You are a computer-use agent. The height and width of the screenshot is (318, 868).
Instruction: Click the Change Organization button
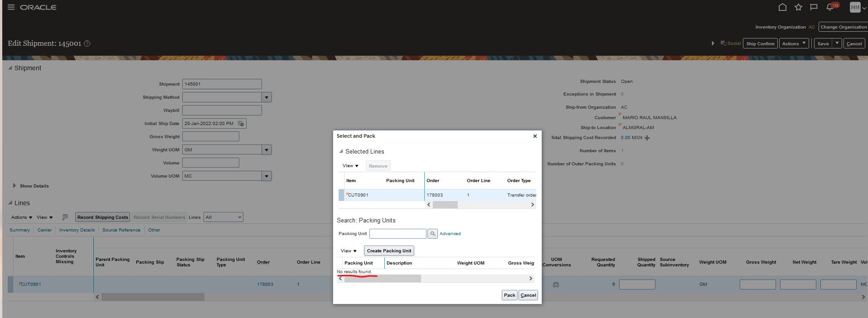click(844, 27)
